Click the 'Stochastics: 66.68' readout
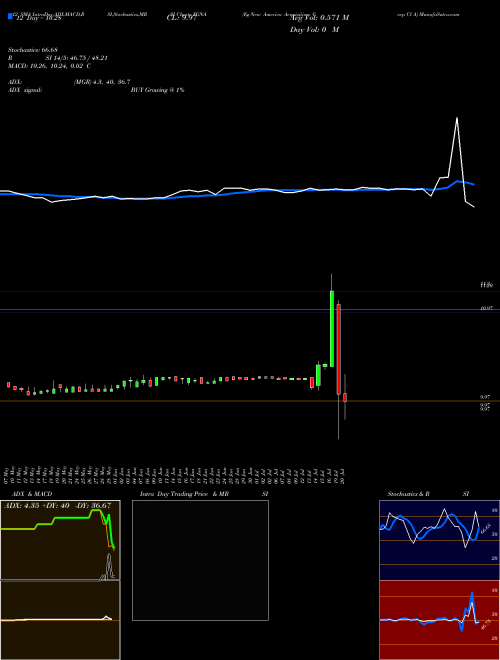Viewport: 500px width, 660px height. coord(33,50)
